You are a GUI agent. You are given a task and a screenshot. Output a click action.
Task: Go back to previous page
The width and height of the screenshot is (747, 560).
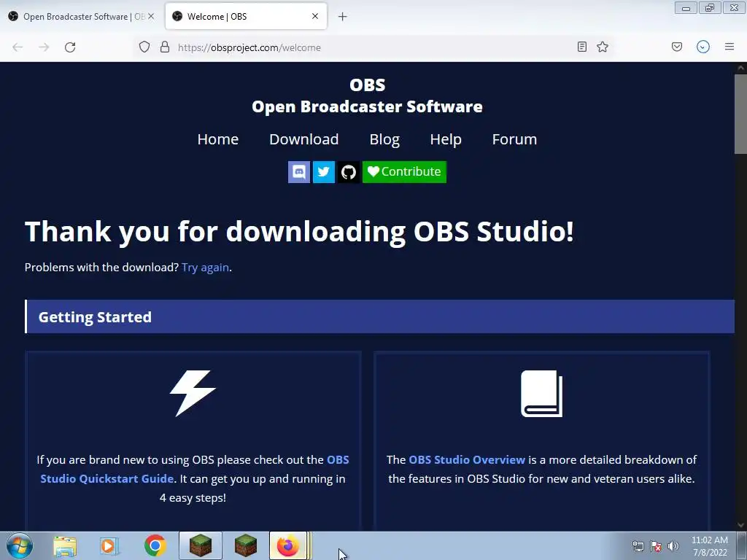[18, 47]
